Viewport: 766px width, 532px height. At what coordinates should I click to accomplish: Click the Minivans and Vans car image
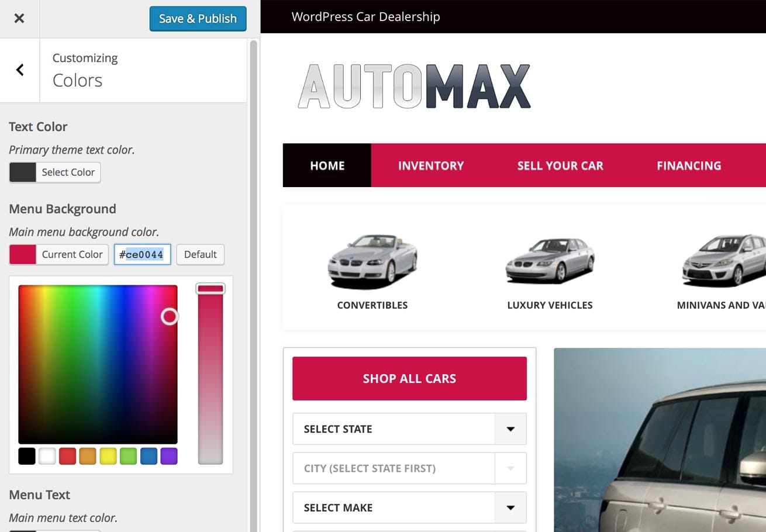[724, 260]
